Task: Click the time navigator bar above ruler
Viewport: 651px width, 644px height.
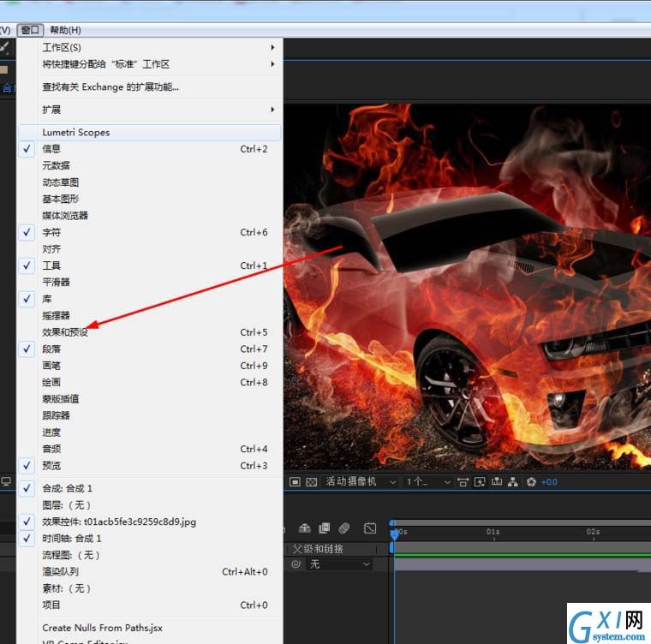Action: 523,522
